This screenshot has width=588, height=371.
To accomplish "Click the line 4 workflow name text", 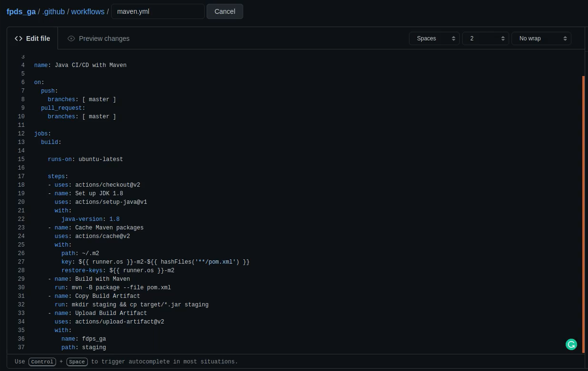I will (x=80, y=65).
